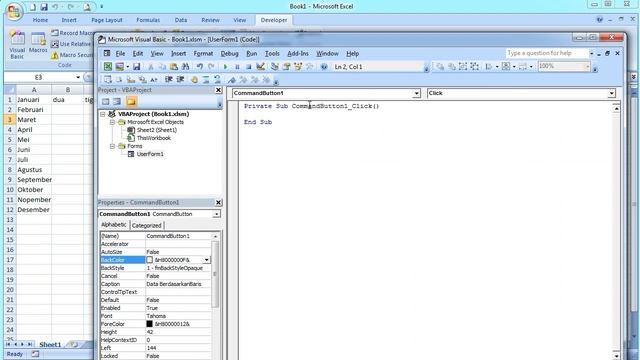
Task: Click the code window scroll-up arrow
Action: tap(616, 108)
